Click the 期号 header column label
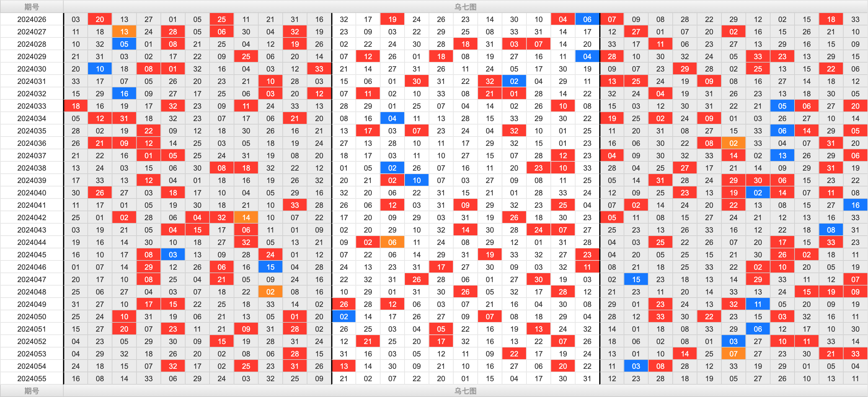Screen dimensions: 868x397 click(31, 6)
